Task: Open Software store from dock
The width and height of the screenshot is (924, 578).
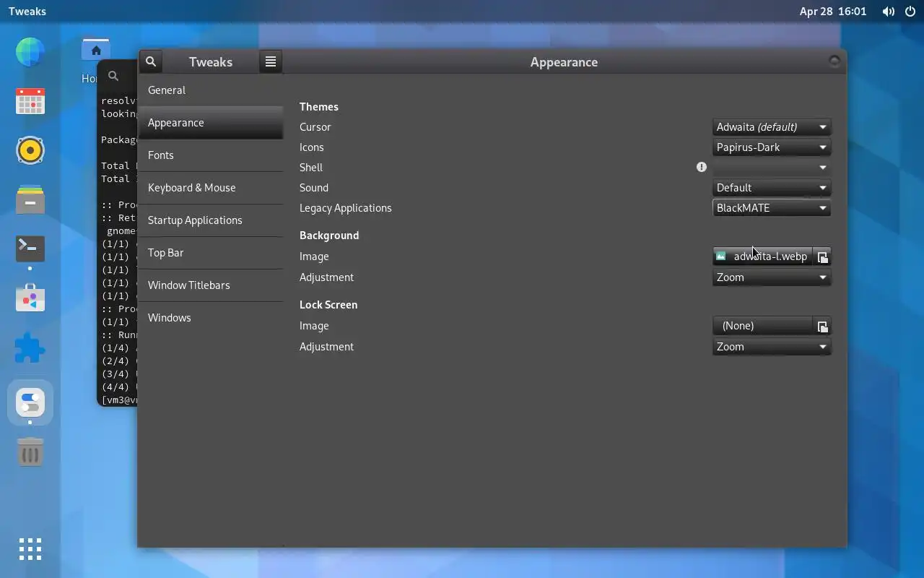Action: point(30,298)
